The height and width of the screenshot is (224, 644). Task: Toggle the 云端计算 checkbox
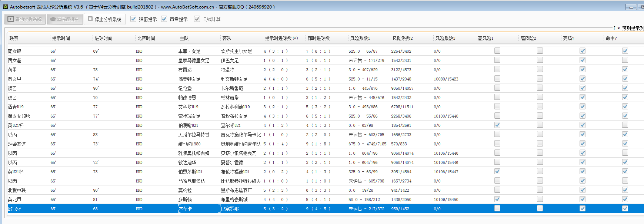(x=197, y=19)
